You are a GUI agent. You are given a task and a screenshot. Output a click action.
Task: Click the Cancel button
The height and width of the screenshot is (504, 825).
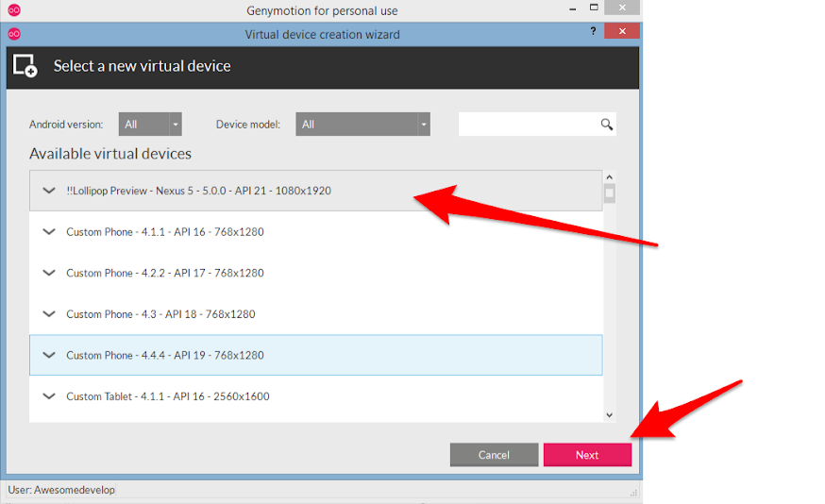(x=494, y=455)
